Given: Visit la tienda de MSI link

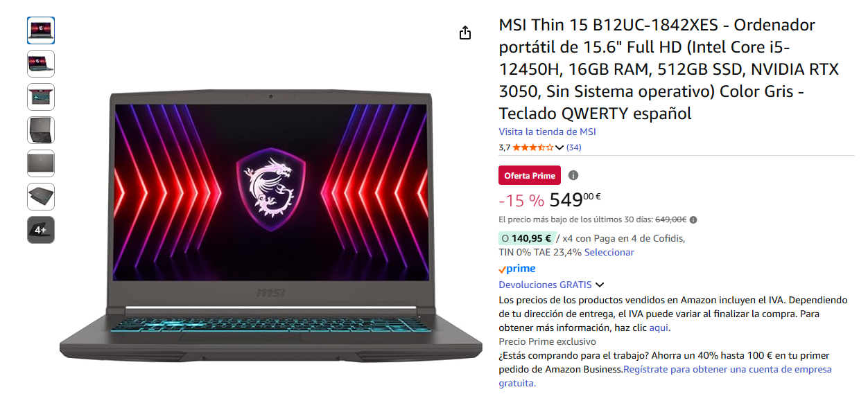Looking at the screenshot, I should pyautogui.click(x=547, y=132).
